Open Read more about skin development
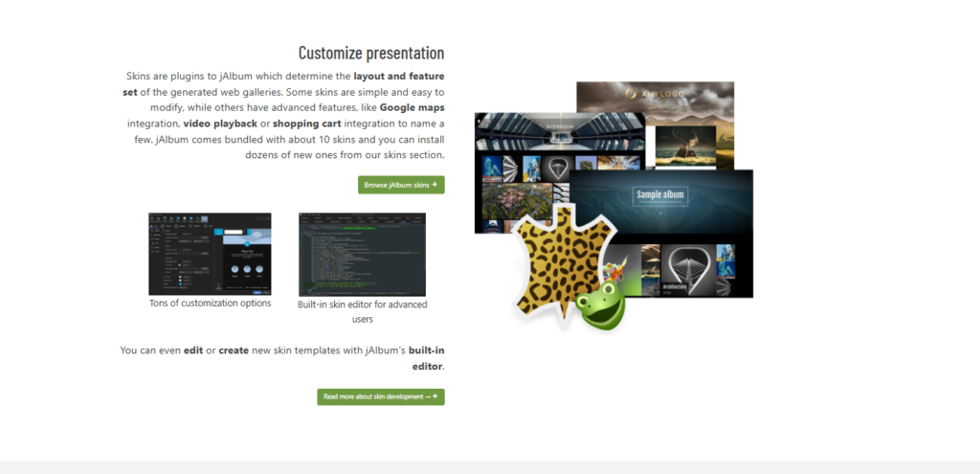This screenshot has width=980, height=474. point(381,397)
